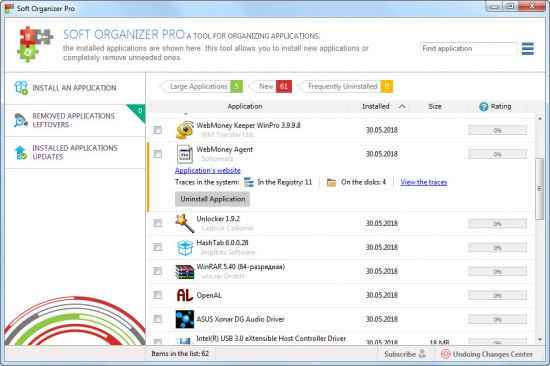
Task: Click the WebMoney Keeper WinPro icon
Action: click(185, 130)
